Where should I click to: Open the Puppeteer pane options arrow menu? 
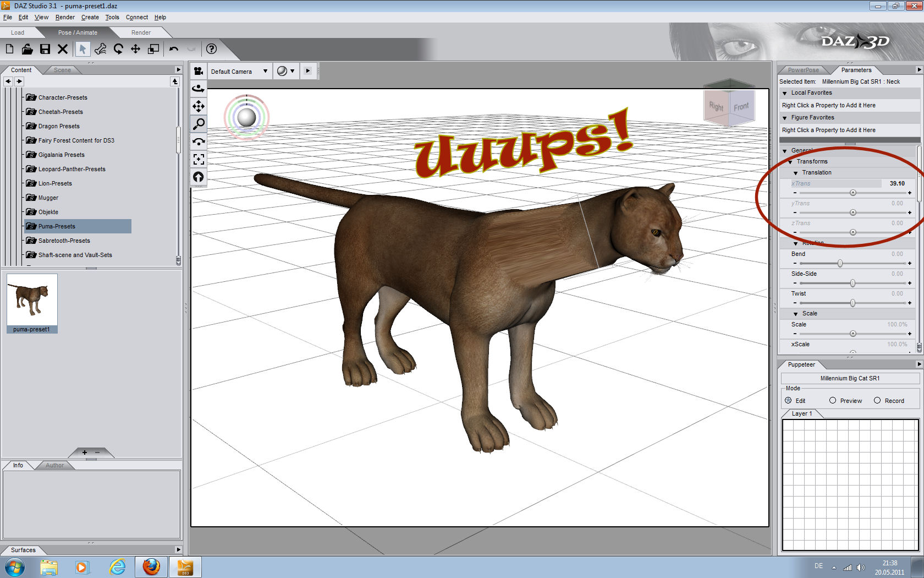click(x=919, y=364)
